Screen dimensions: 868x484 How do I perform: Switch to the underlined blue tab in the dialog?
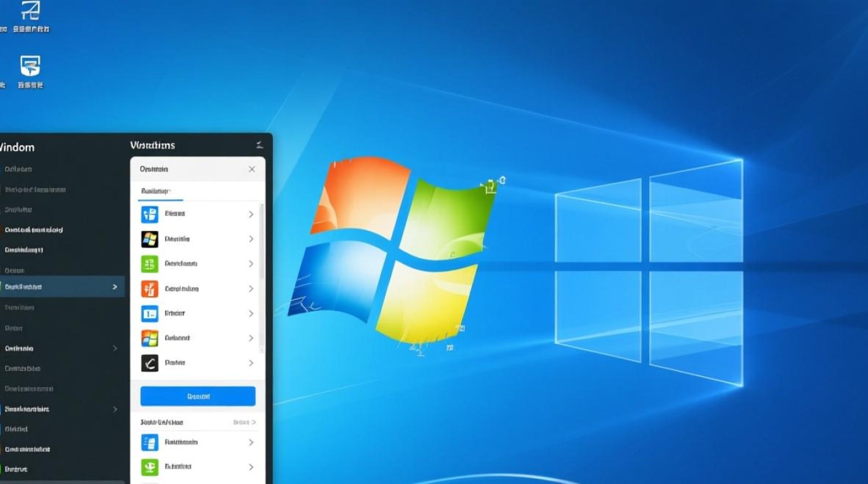coord(156,191)
